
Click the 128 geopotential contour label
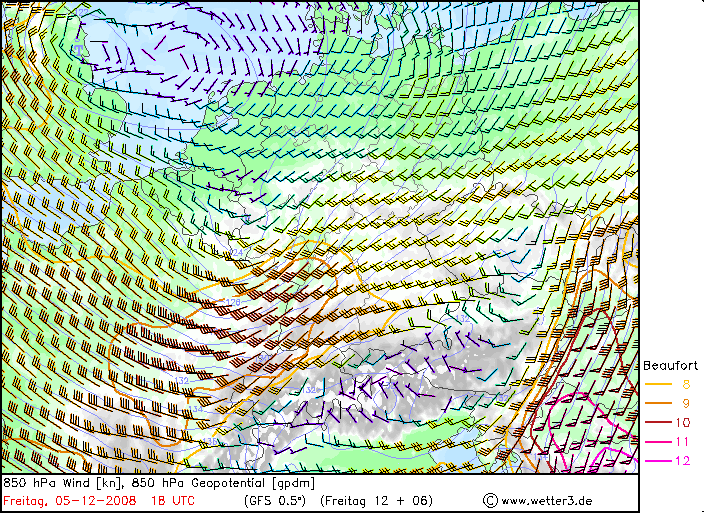click(233, 302)
